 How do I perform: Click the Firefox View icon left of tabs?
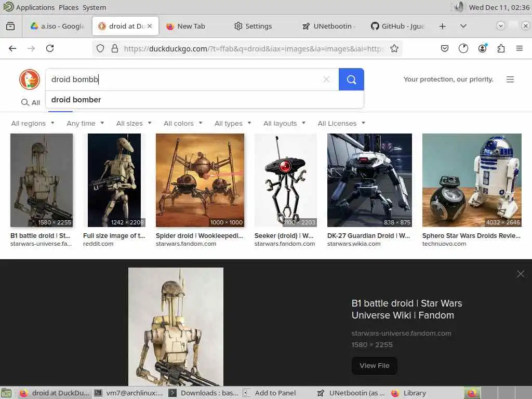point(10,26)
